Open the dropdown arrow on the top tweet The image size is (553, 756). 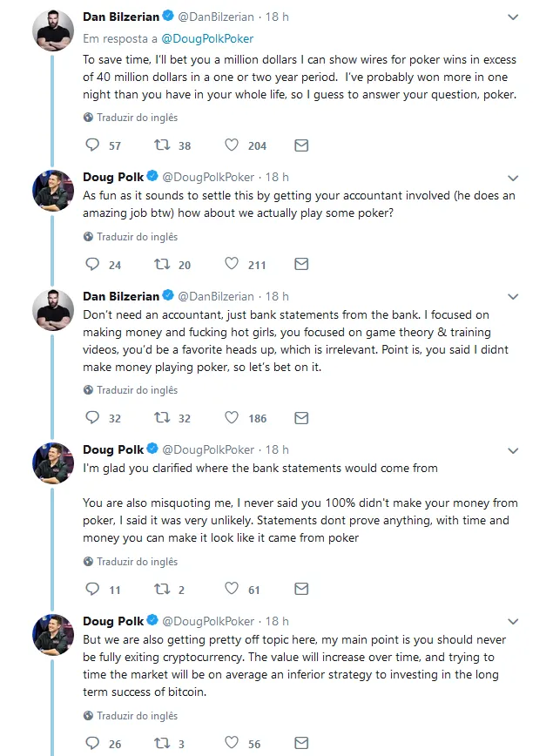click(514, 17)
